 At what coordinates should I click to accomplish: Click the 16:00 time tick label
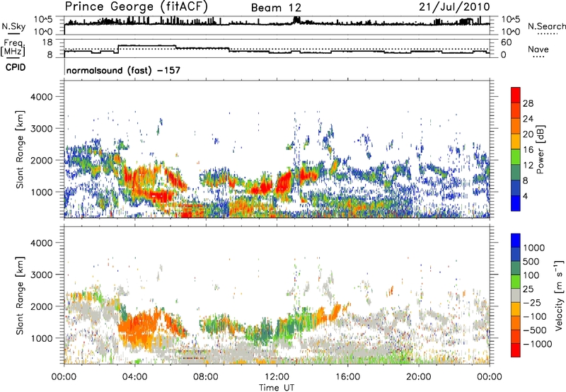(347, 377)
